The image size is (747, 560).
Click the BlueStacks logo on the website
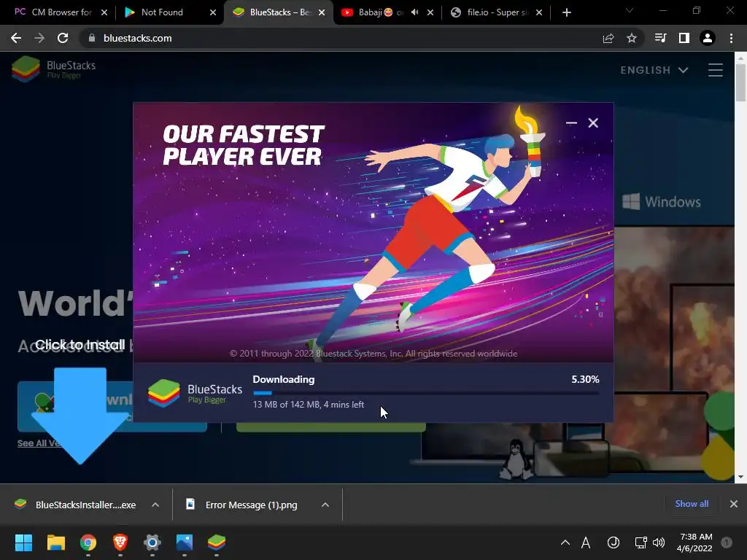pos(53,69)
